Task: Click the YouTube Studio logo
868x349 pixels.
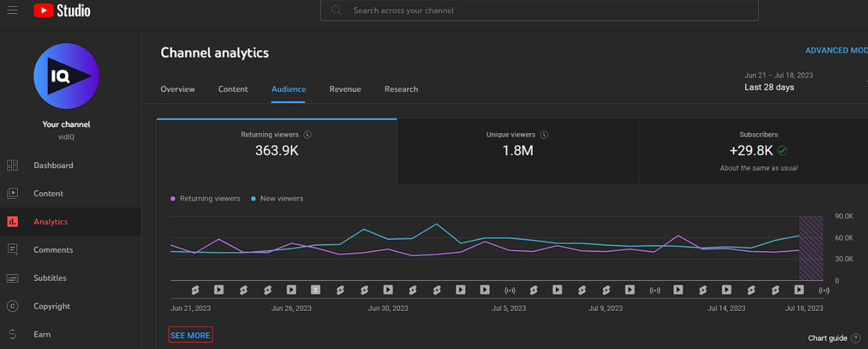Action: [62, 11]
